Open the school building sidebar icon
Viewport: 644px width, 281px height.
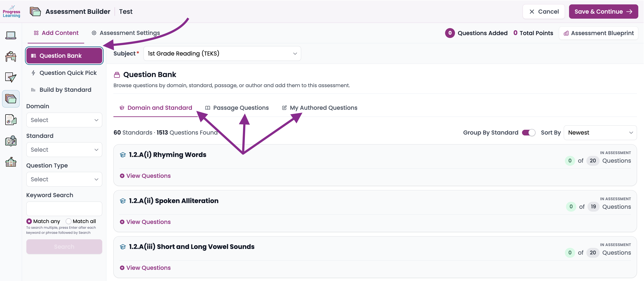click(11, 162)
